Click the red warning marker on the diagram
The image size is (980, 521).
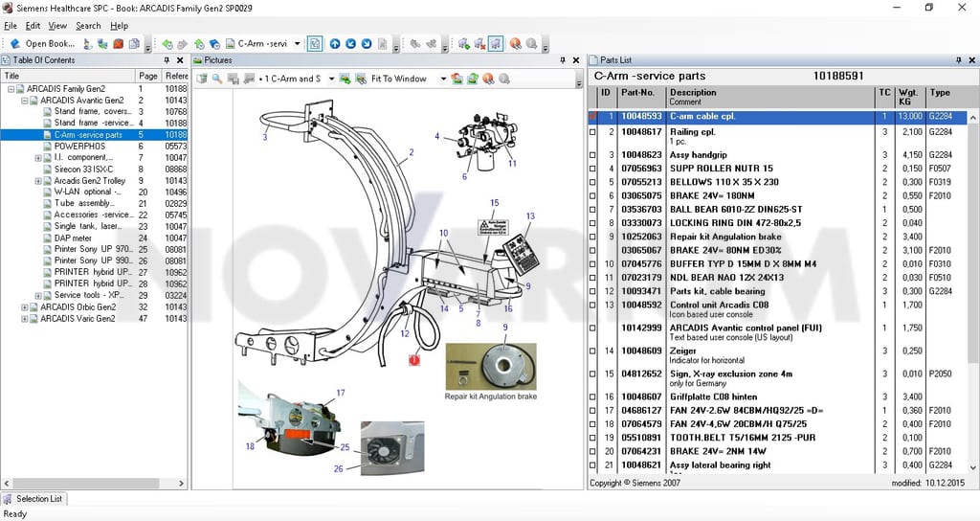tap(413, 360)
